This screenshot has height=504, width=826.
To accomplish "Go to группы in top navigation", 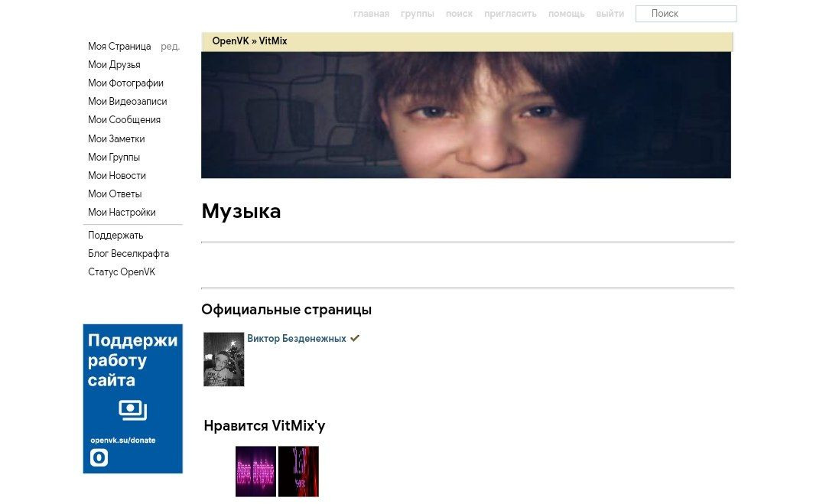I will (418, 14).
